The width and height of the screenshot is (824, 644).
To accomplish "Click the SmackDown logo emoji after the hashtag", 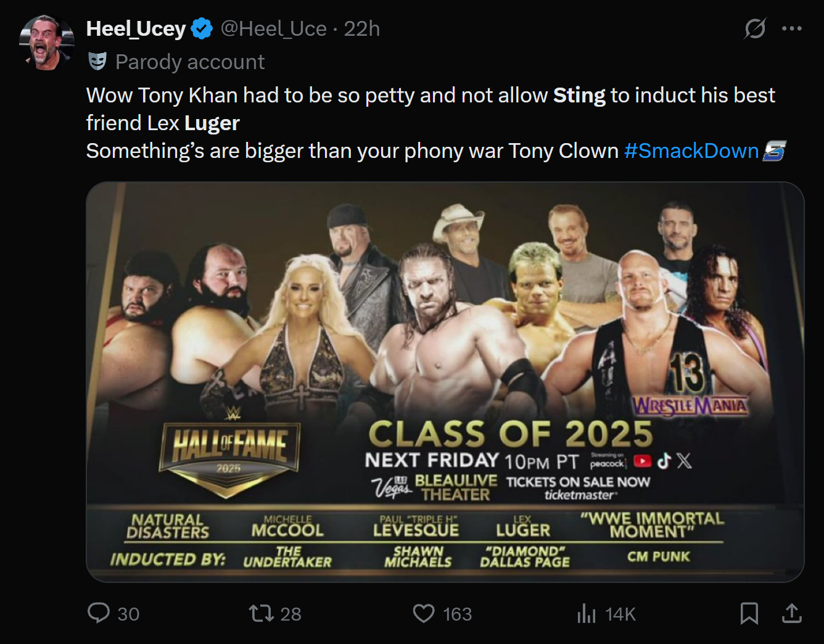I will click(x=775, y=151).
